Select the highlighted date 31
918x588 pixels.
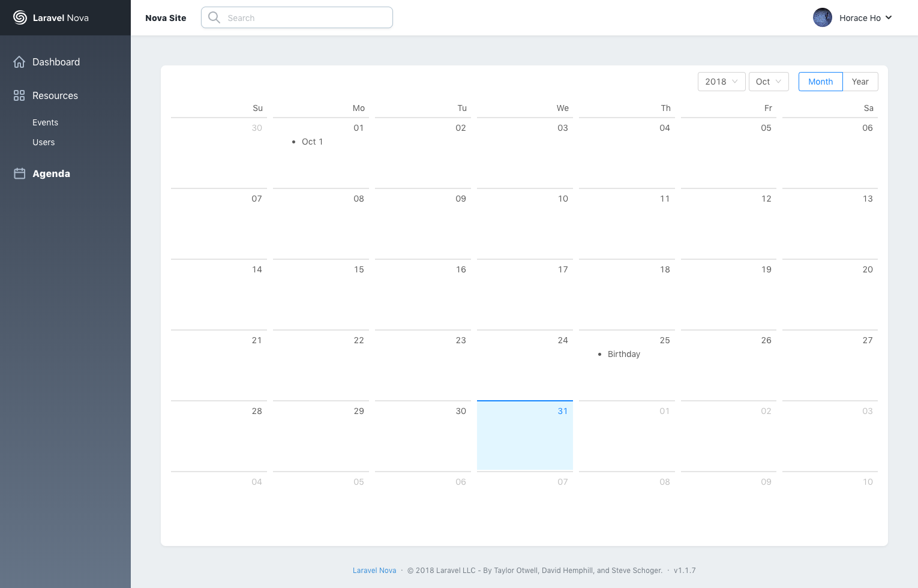pos(524,435)
